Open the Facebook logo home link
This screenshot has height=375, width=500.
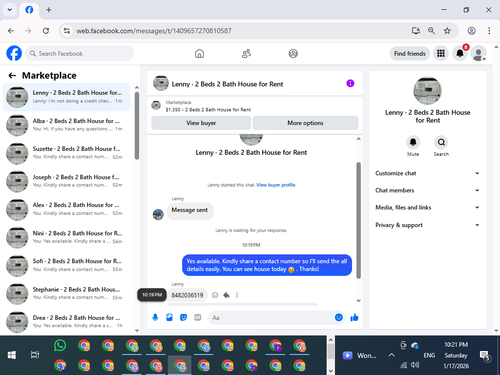[14, 53]
